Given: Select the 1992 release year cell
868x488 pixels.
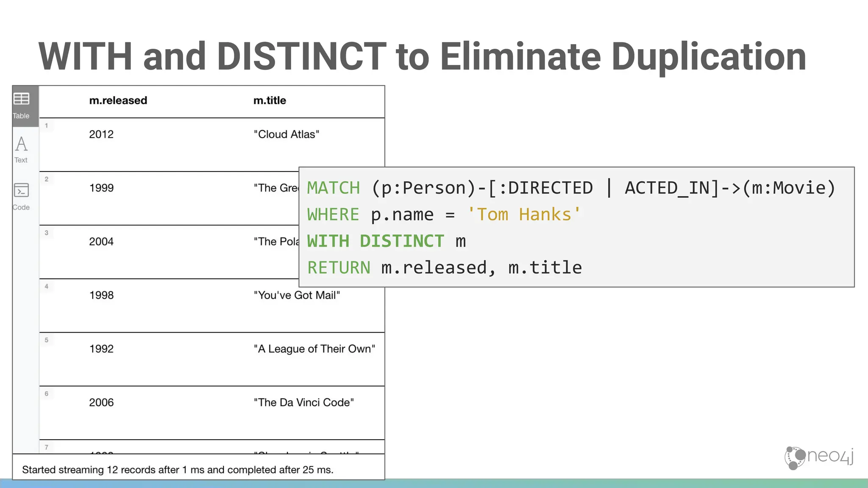Looking at the screenshot, I should 101,349.
